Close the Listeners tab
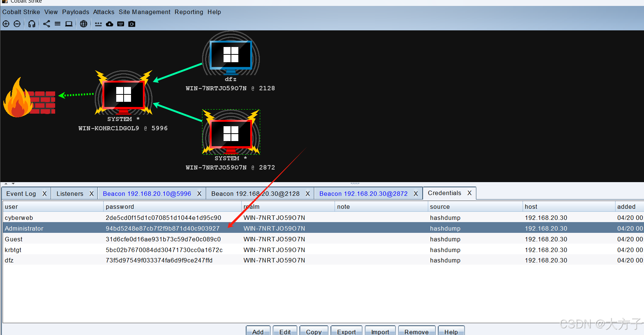The image size is (644, 335). (x=91, y=194)
